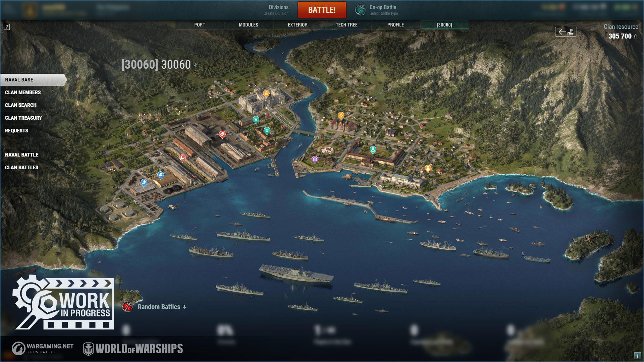644x362 pixels.
Task: Expand the [30060] clan name dropdown
Action: pyautogui.click(x=195, y=65)
